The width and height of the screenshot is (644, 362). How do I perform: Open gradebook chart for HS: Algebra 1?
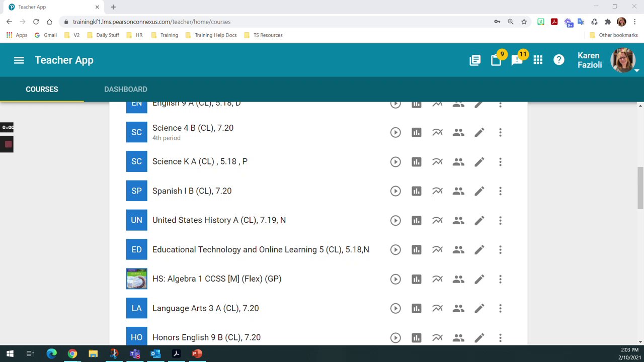click(416, 279)
